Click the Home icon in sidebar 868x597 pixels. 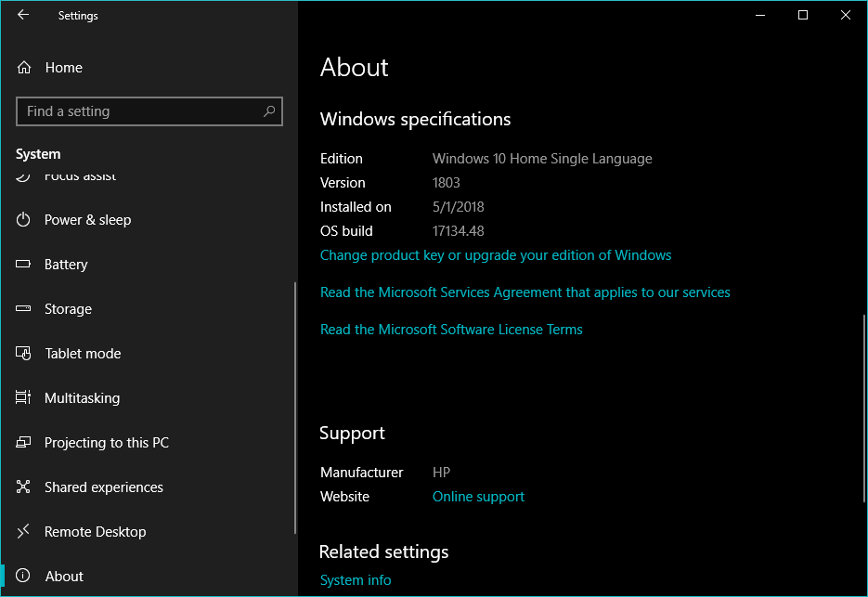(x=24, y=68)
